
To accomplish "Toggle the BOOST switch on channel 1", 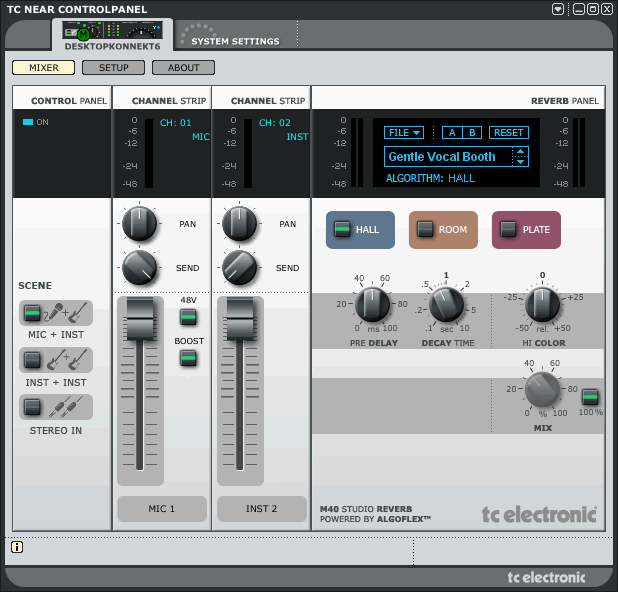I will [188, 358].
